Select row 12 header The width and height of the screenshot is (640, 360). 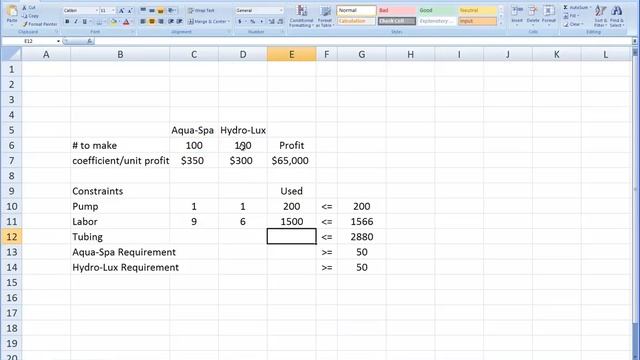pos(11,237)
